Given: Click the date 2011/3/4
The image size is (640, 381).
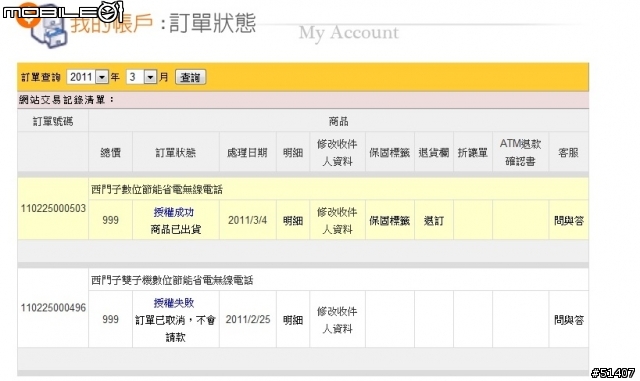Looking at the screenshot, I should click(247, 221).
